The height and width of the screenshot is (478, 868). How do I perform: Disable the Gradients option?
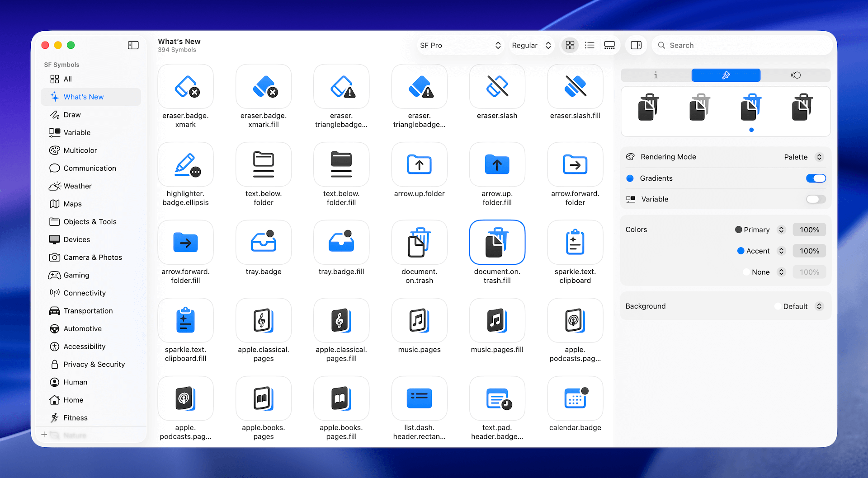point(816,178)
